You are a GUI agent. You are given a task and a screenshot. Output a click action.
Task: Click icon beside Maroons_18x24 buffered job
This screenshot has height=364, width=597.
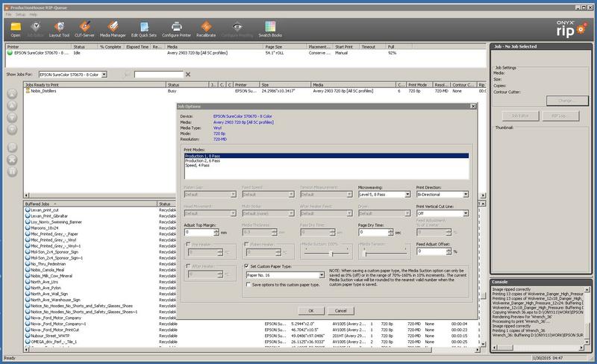[28, 228]
